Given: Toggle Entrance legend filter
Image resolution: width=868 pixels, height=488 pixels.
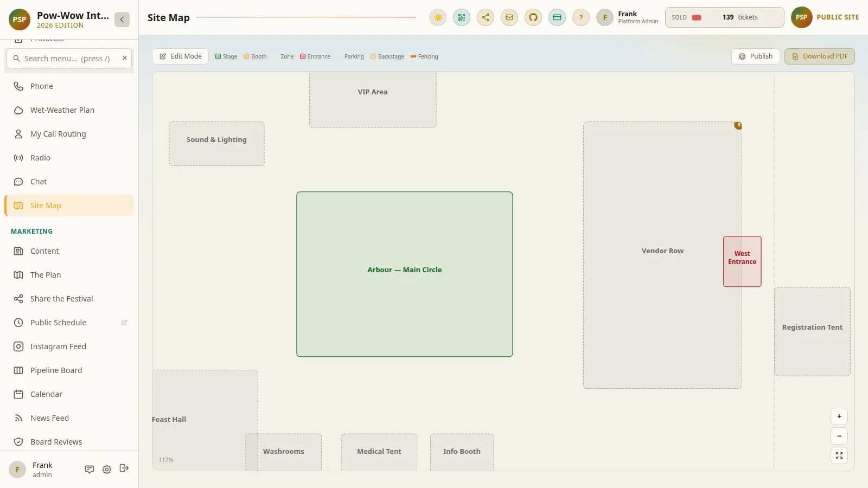Looking at the screenshot, I should click(315, 56).
